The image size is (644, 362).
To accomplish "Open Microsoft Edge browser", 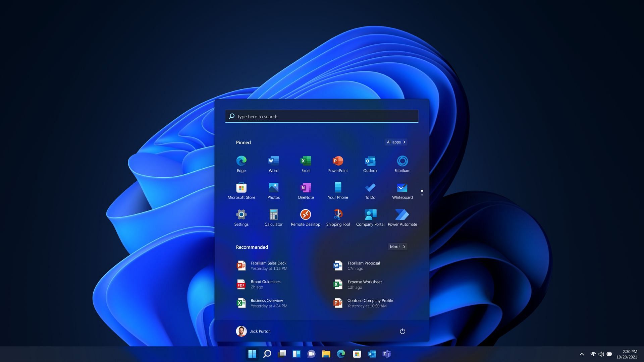I will 241,161.
